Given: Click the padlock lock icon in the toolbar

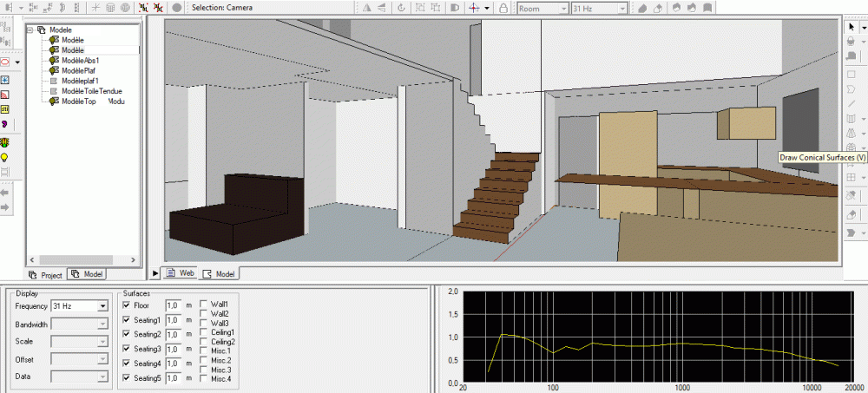Looking at the screenshot, I should coord(503,8).
